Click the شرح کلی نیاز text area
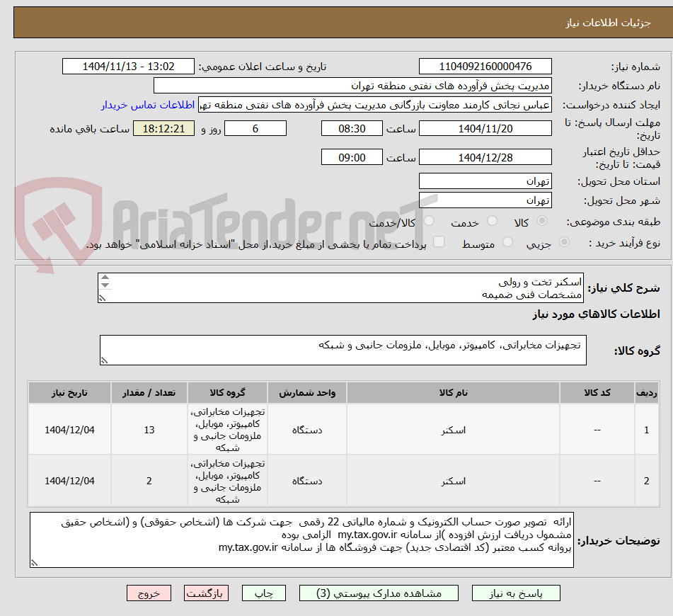 [341, 287]
